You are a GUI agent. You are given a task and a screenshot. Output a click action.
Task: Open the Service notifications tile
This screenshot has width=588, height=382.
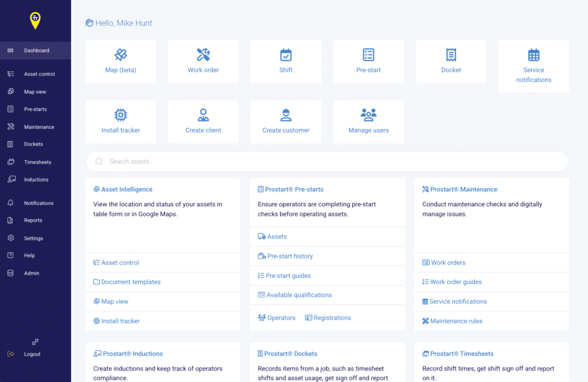pos(533,67)
